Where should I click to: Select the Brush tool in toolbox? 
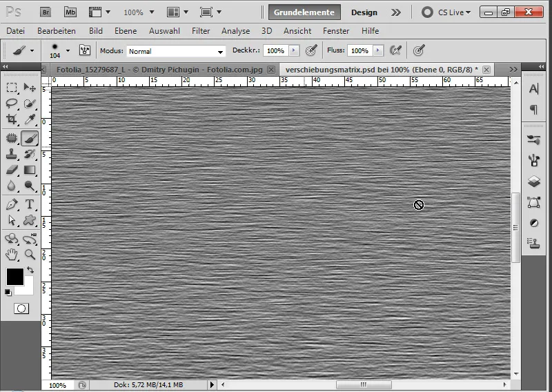pos(30,138)
